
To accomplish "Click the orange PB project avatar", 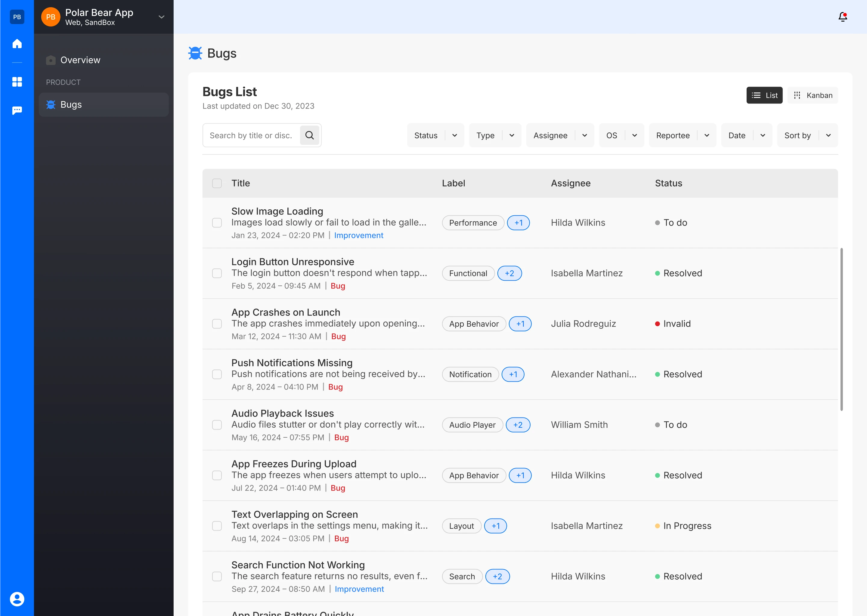I will 51,17.
